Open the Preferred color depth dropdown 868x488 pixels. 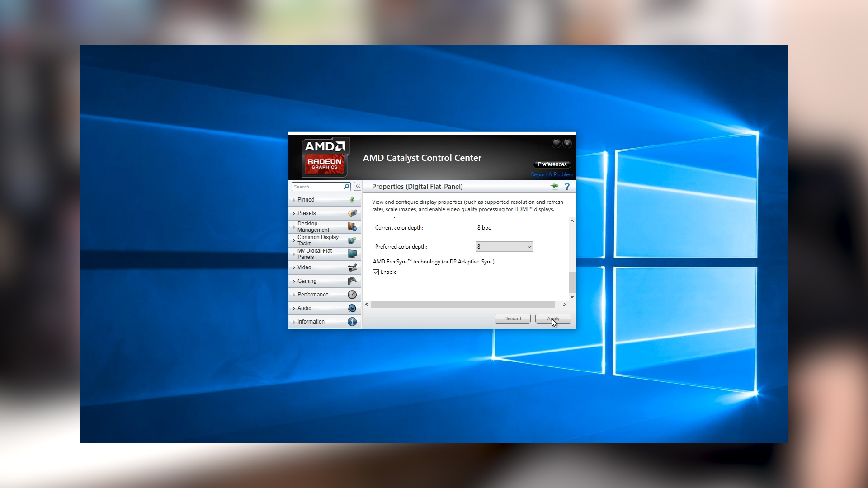pyautogui.click(x=504, y=247)
